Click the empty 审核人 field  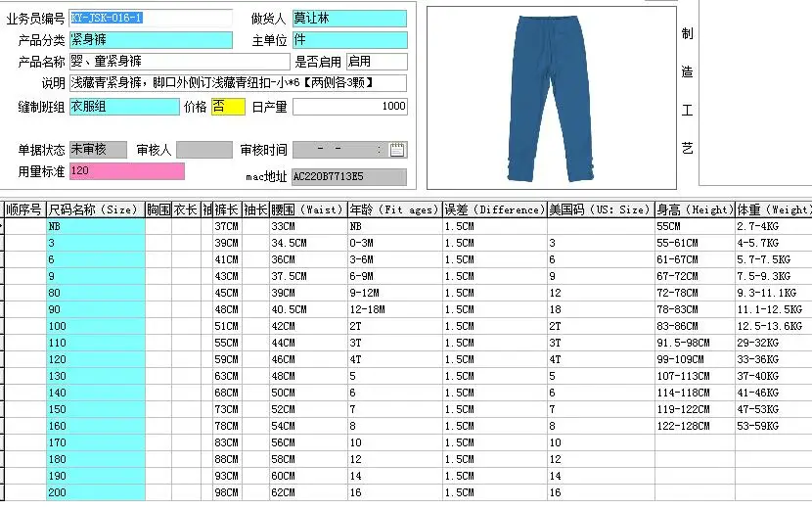click(204, 150)
